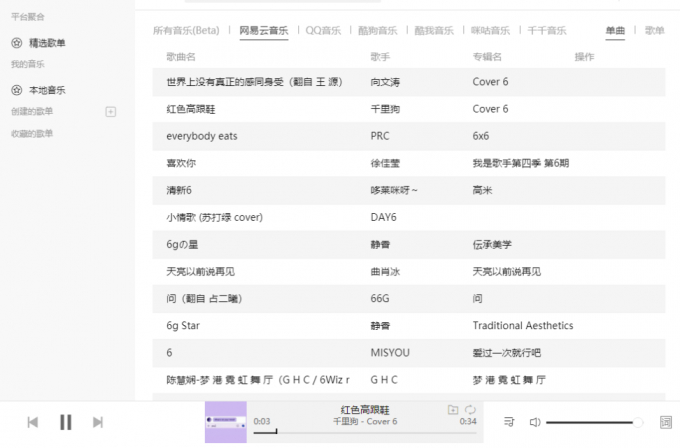Click the 平台聚合 sidebar heading

click(27, 17)
